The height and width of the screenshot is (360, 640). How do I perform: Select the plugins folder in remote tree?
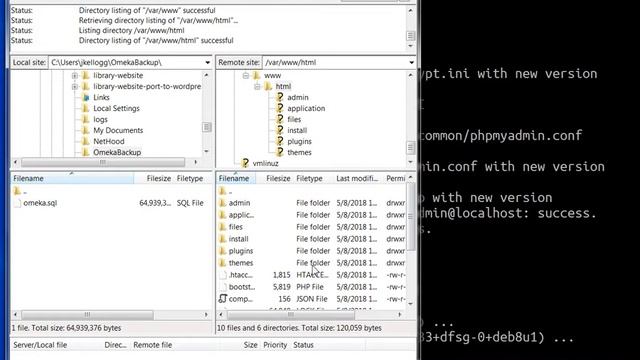click(299, 142)
